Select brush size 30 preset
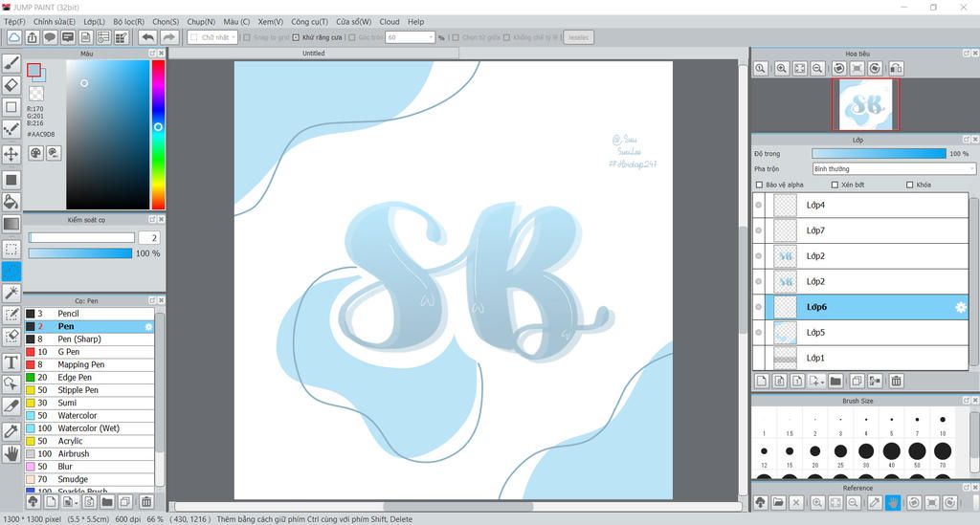 865,454
